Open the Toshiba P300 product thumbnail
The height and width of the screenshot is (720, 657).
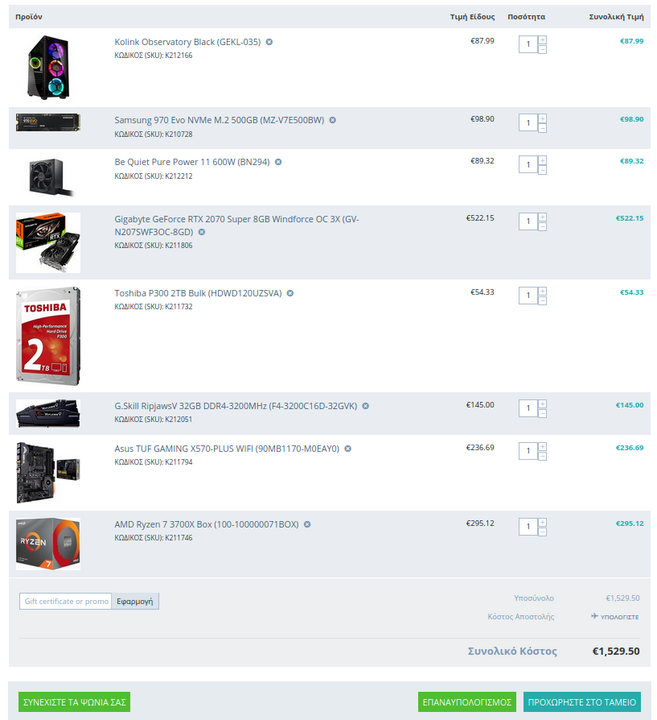48,336
